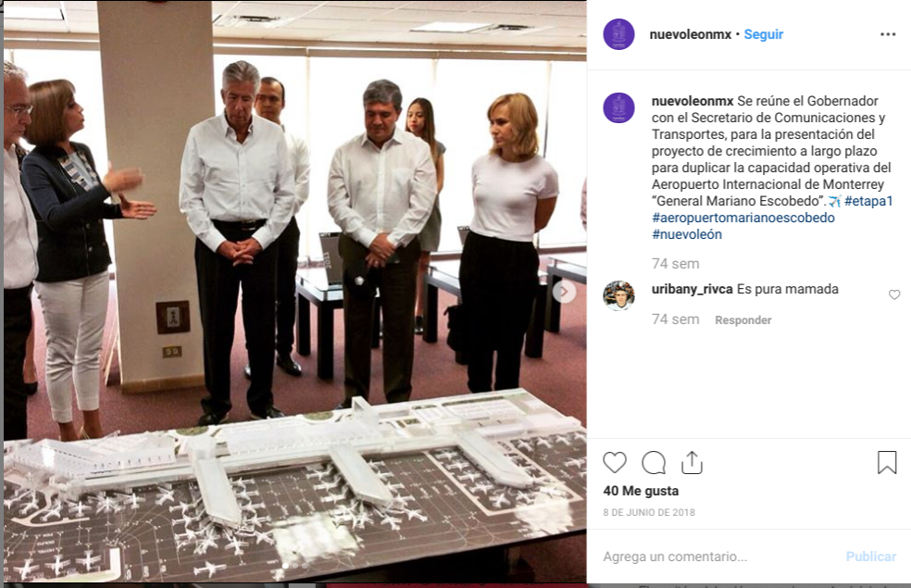Image resolution: width=911 pixels, height=588 pixels.
Task: Save the post with the bookmark icon
Action: tap(887, 462)
